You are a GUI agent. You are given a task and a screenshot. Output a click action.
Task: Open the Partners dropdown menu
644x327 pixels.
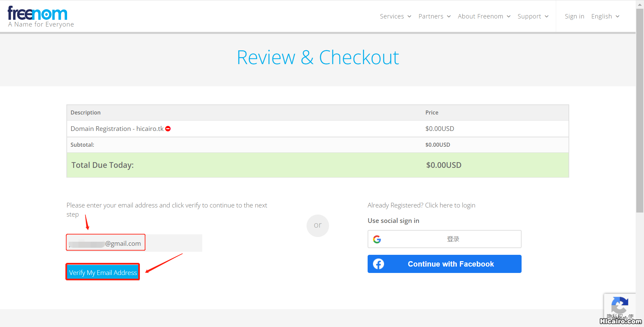(x=434, y=16)
